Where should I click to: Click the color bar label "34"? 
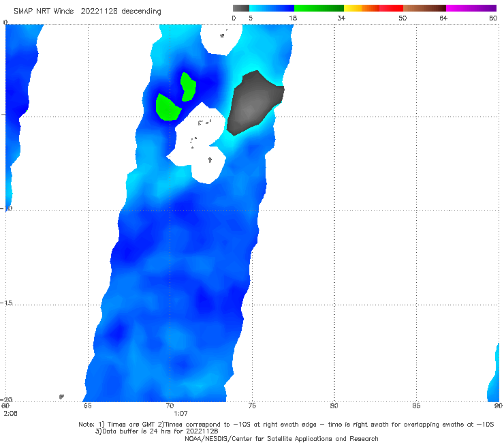pos(341,18)
